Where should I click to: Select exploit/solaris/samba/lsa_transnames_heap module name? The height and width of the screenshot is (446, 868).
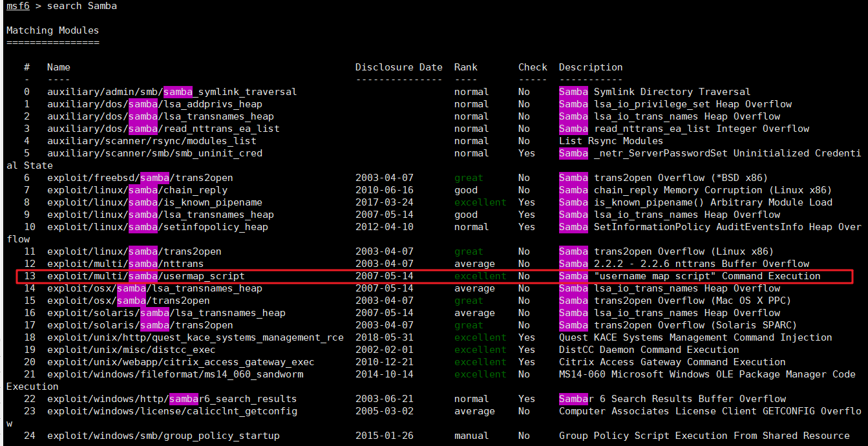pyautogui.click(x=166, y=313)
